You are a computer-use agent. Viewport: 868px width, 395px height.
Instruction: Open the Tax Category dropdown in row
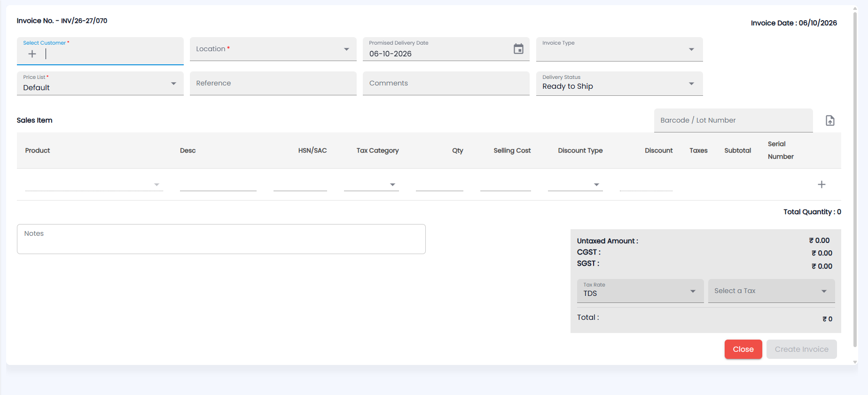371,185
